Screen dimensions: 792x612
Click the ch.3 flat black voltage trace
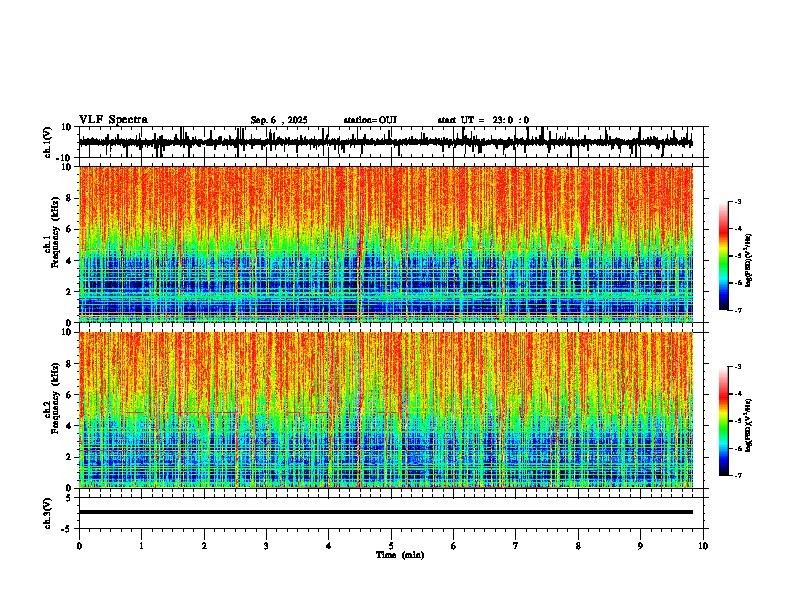click(386, 512)
